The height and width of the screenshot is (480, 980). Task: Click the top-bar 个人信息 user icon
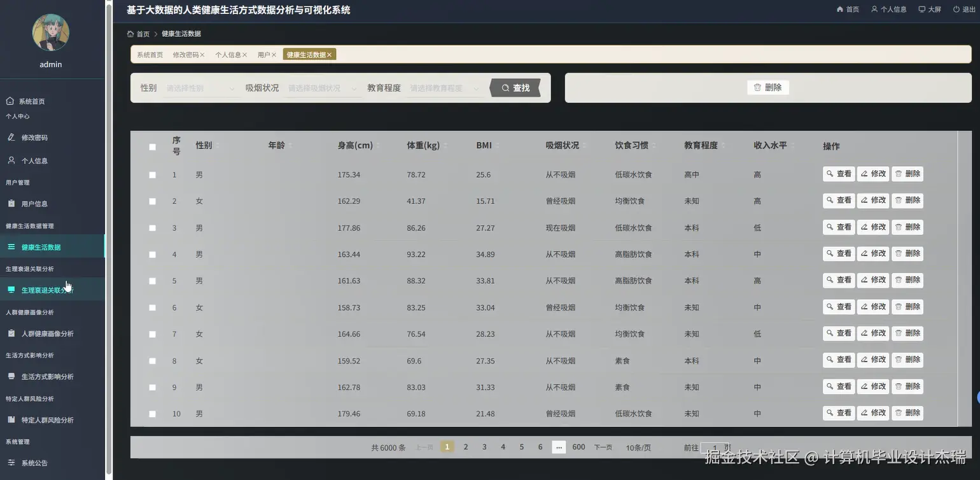(874, 9)
